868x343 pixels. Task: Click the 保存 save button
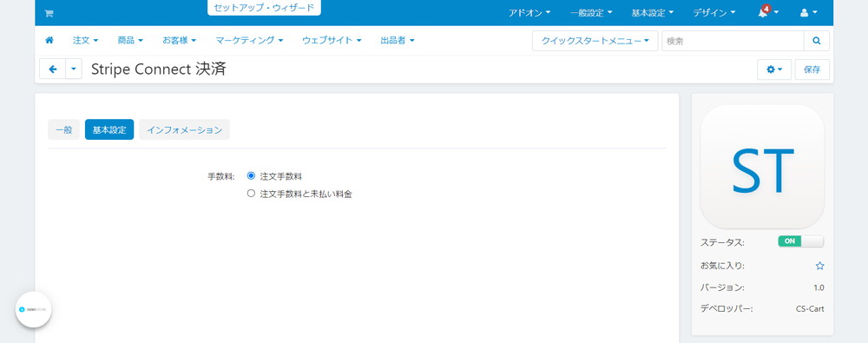[812, 69]
